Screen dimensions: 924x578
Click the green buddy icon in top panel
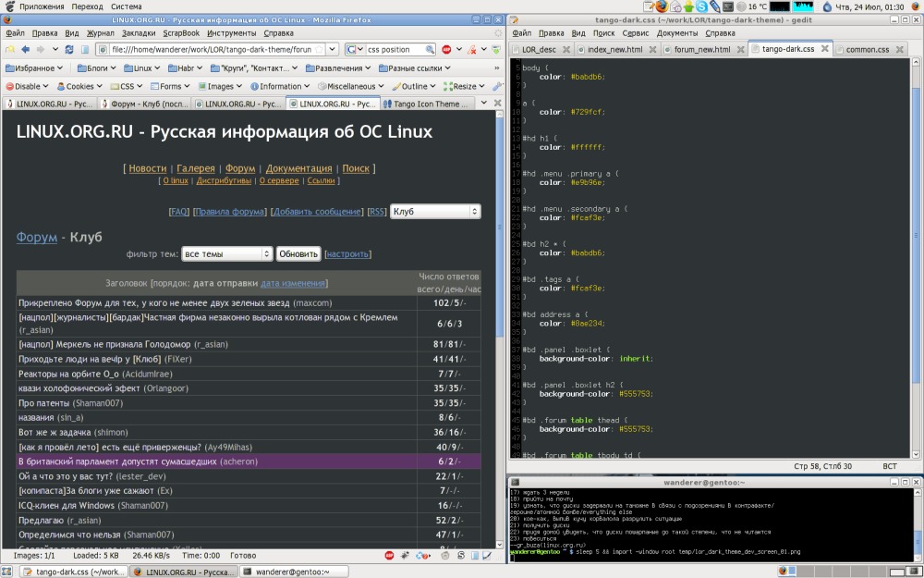pos(688,6)
